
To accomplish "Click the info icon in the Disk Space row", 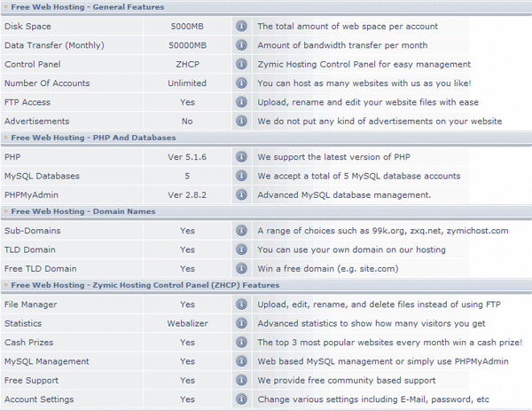I will click(x=241, y=26).
